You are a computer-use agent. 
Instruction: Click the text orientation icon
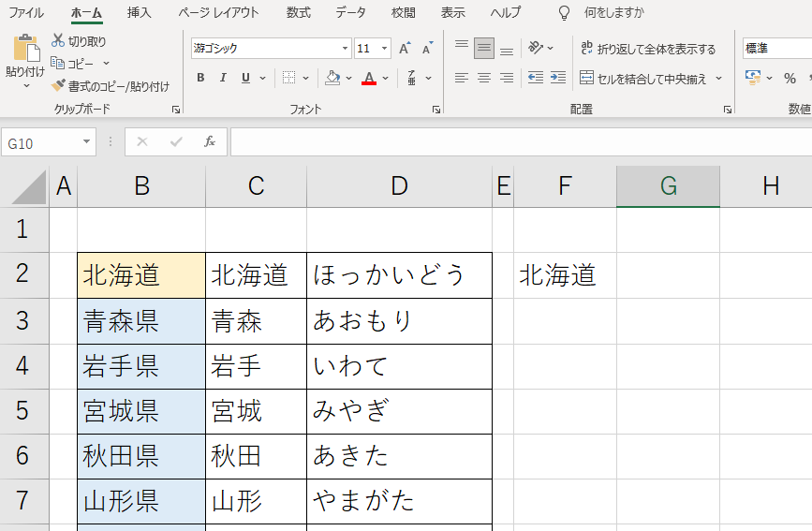coord(535,48)
